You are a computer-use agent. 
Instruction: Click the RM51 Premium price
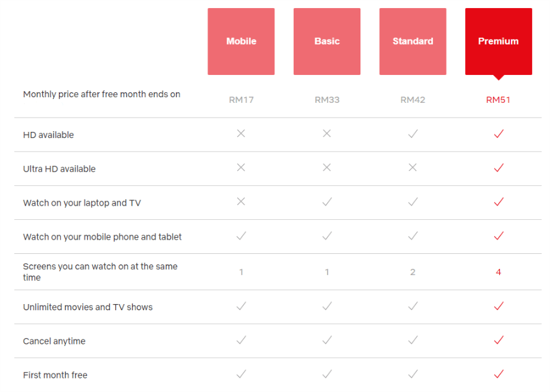coord(498,100)
